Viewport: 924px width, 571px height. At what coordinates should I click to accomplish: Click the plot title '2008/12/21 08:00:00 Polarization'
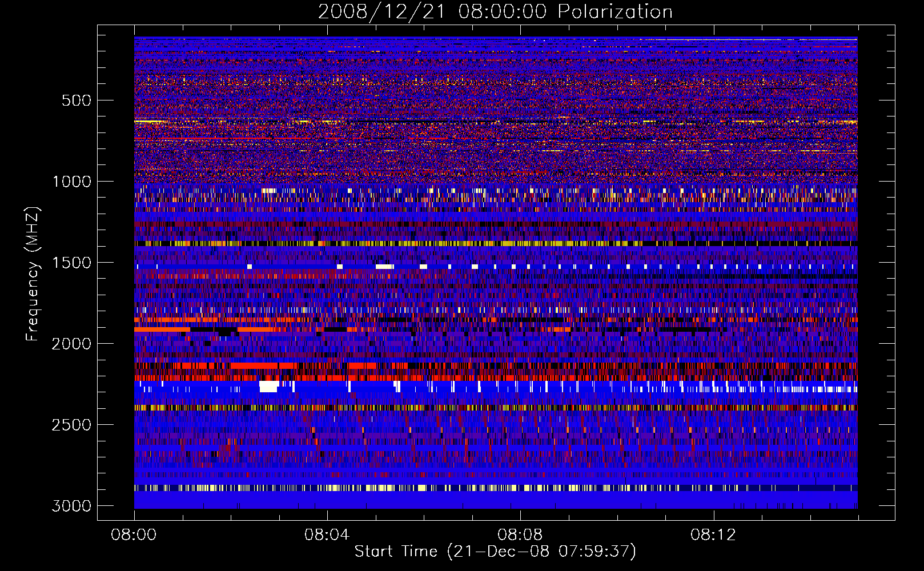coord(495,11)
